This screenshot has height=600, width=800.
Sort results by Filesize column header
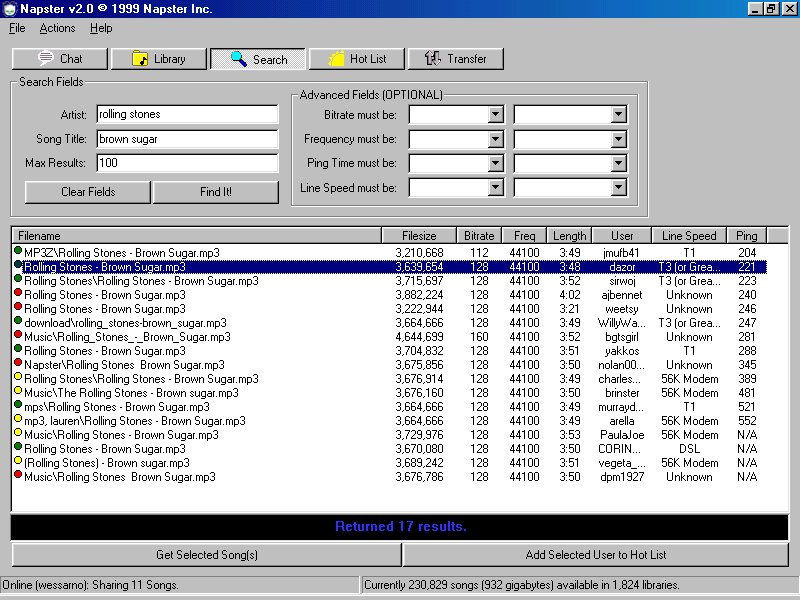[x=419, y=236]
